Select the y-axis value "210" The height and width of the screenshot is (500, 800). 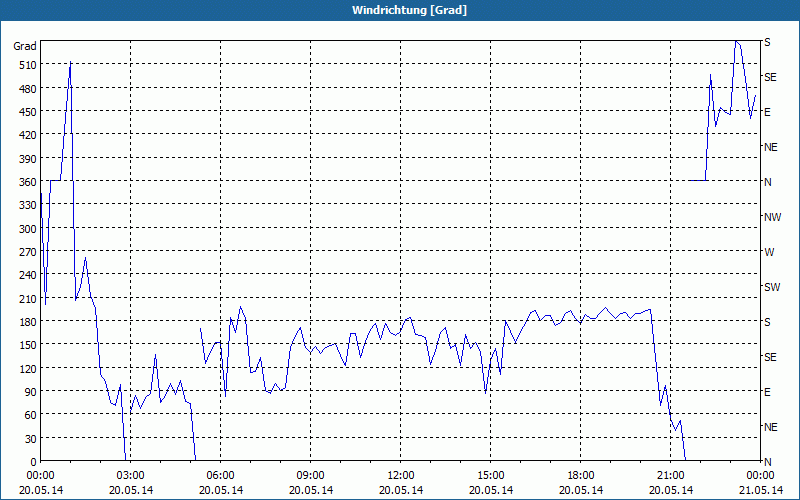(28, 299)
